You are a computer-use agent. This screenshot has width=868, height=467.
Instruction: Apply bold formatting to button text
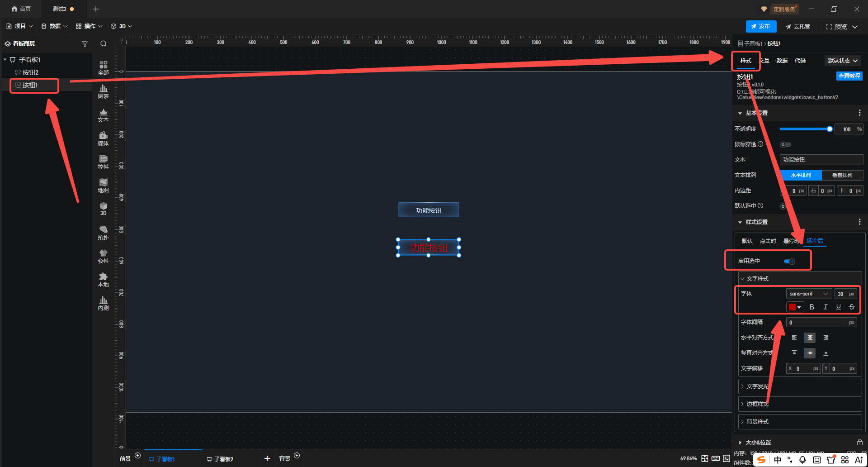(x=811, y=307)
